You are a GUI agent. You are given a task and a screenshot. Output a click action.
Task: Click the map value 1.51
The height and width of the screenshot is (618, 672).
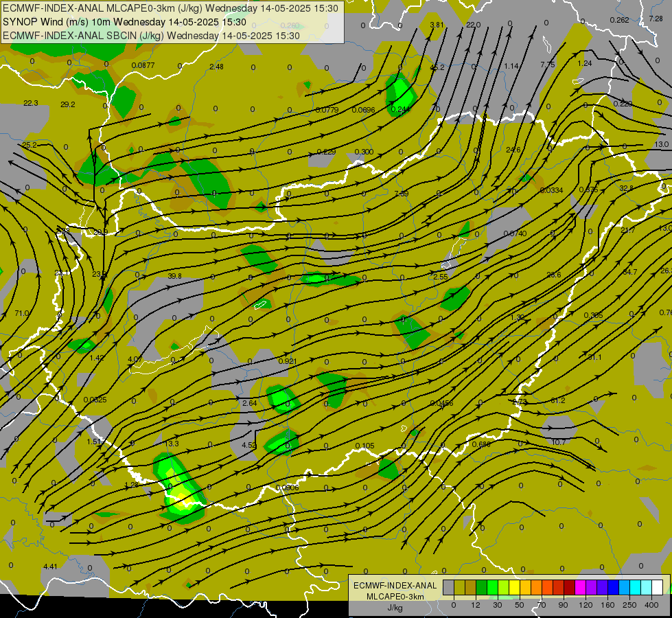point(93,442)
